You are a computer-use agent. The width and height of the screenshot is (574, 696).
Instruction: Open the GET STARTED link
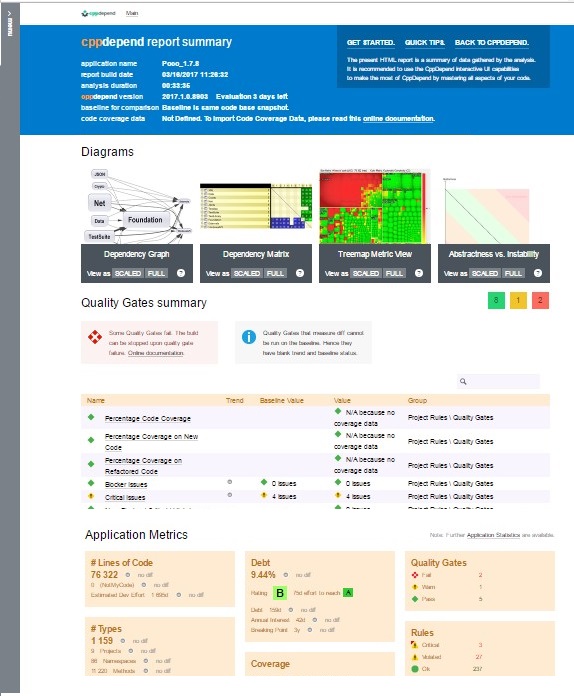[x=371, y=43]
